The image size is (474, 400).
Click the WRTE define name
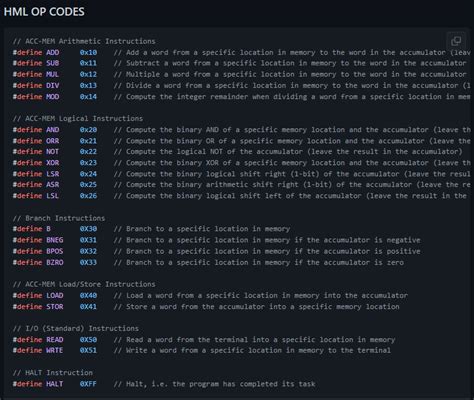55,350
